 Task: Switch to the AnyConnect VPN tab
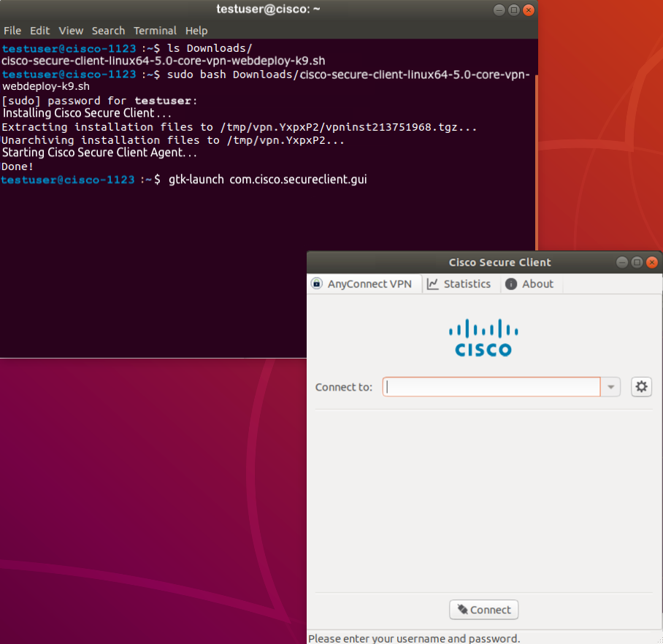point(365,284)
